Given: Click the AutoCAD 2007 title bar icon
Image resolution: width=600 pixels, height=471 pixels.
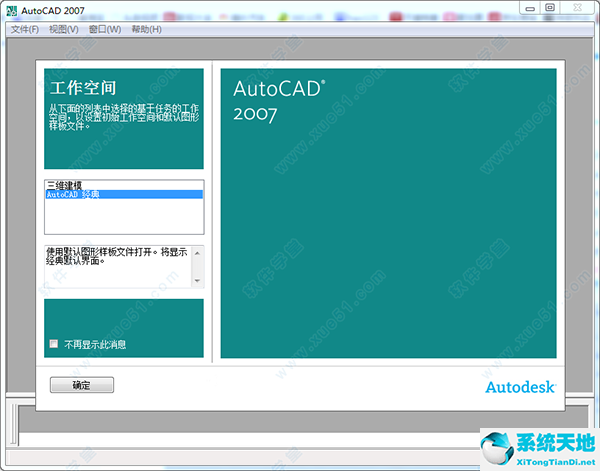Looking at the screenshot, I should pyautogui.click(x=12, y=11).
